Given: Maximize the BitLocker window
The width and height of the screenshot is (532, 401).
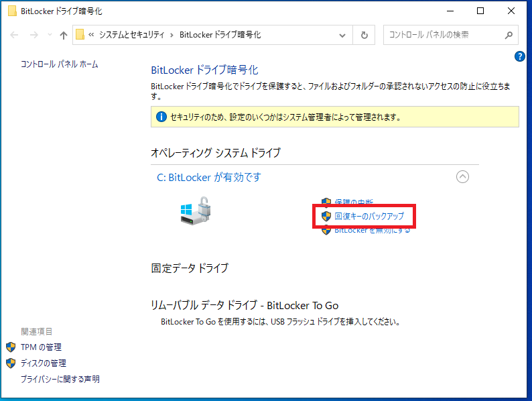Looking at the screenshot, I should click(x=480, y=11).
